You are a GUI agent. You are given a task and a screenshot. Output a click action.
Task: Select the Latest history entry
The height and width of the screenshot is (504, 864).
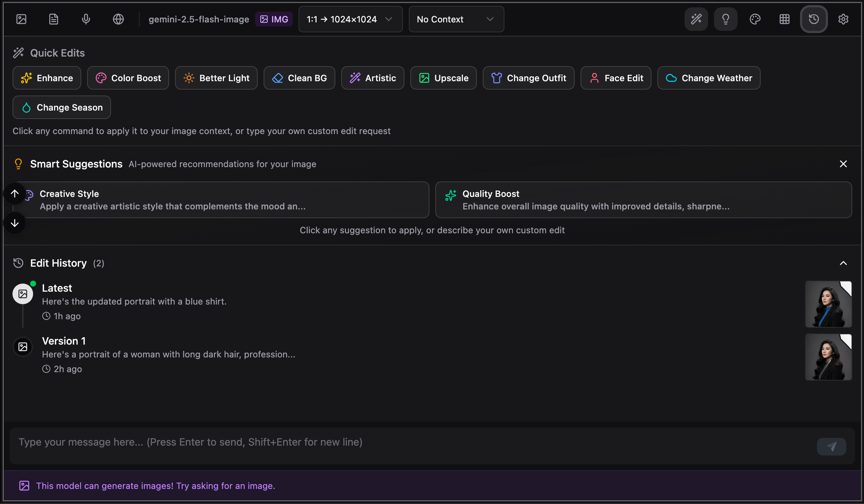134,301
